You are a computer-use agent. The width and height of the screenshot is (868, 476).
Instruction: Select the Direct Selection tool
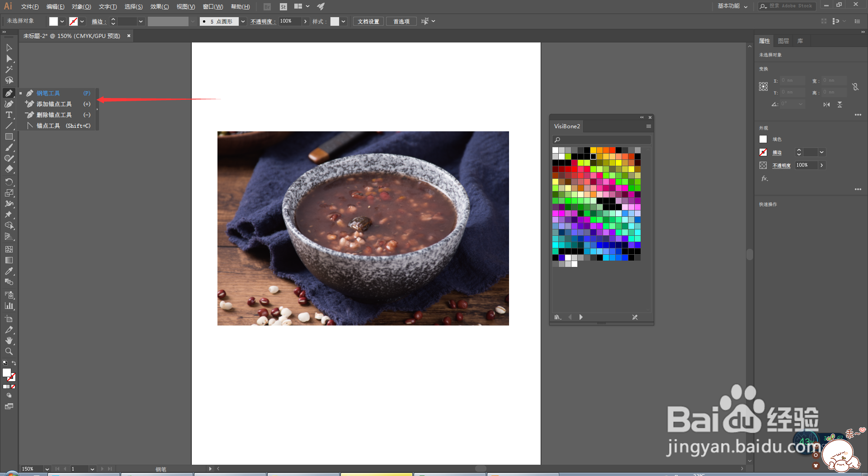click(9, 58)
